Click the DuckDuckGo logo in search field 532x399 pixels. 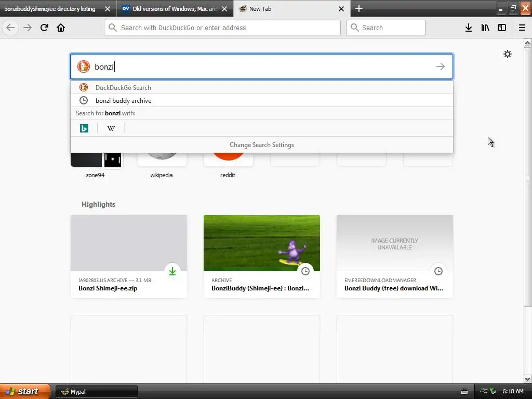tap(84, 66)
